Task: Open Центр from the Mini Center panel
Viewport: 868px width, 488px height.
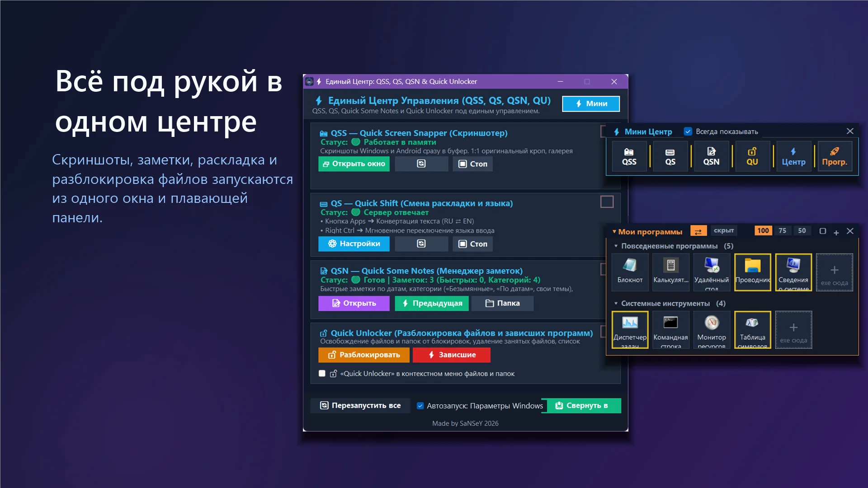Action: click(793, 156)
